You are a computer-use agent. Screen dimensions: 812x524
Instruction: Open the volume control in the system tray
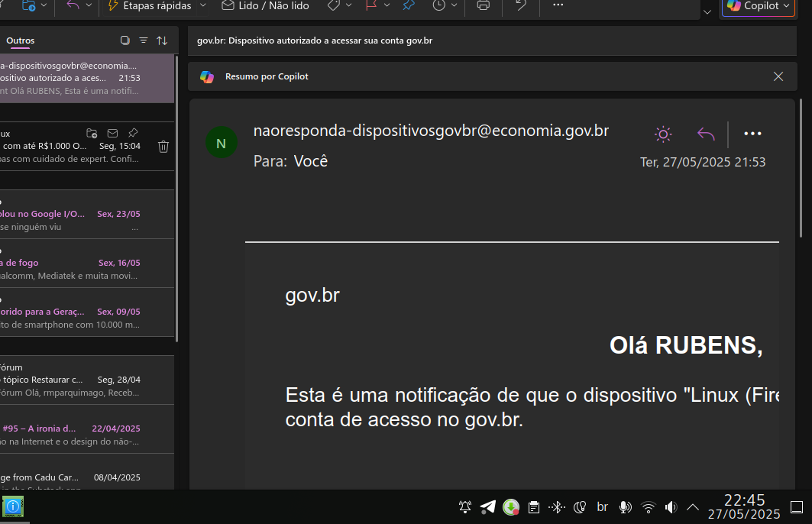click(671, 506)
